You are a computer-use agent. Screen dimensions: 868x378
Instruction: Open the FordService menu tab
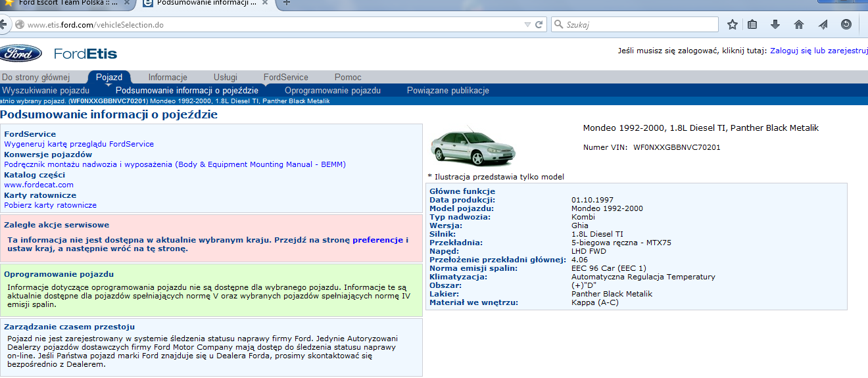coord(285,77)
